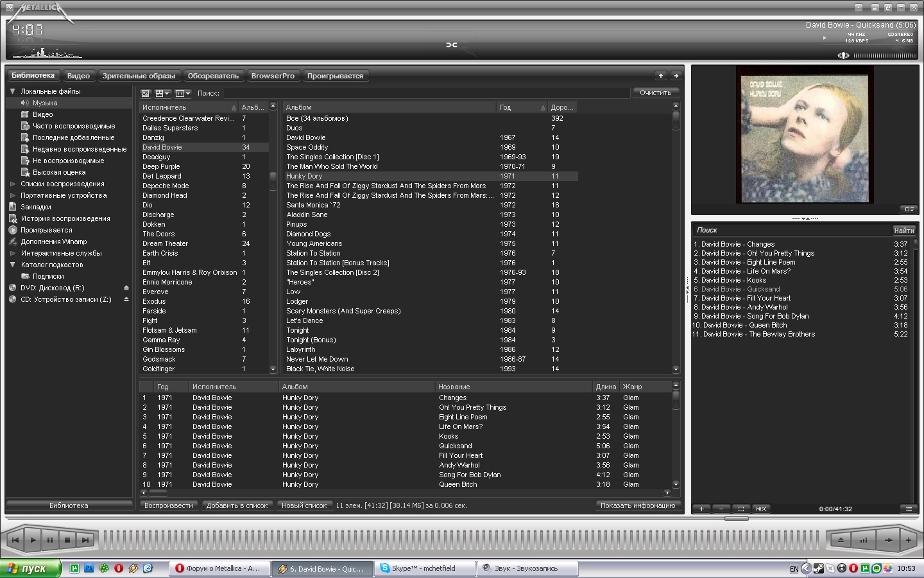Switch to the Видео tab
The height and width of the screenshot is (578, 924).
click(x=78, y=76)
